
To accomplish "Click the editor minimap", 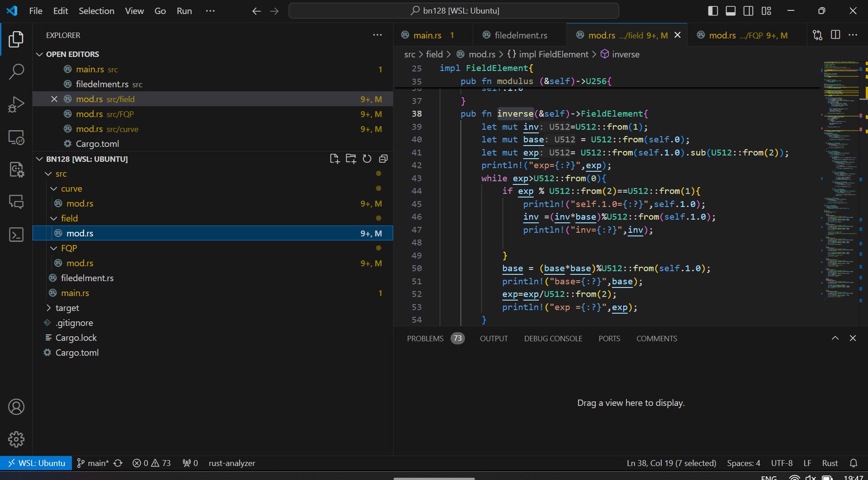I will coord(841,181).
